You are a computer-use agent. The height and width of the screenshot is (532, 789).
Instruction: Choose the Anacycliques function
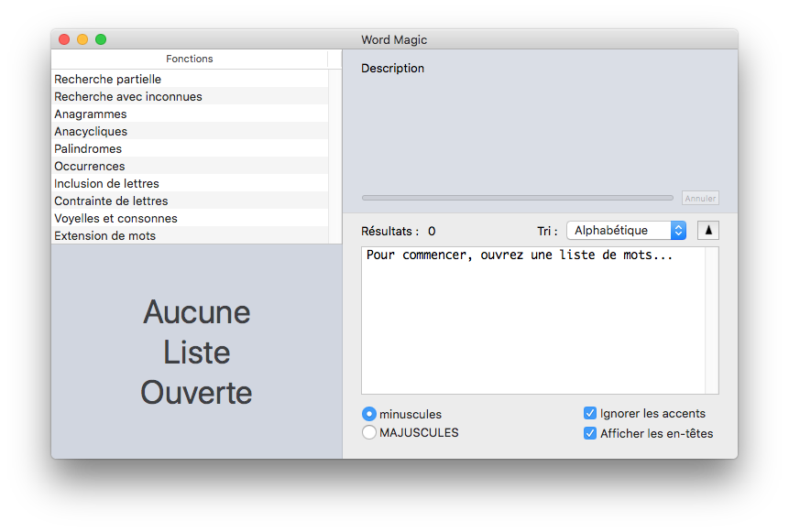point(91,132)
